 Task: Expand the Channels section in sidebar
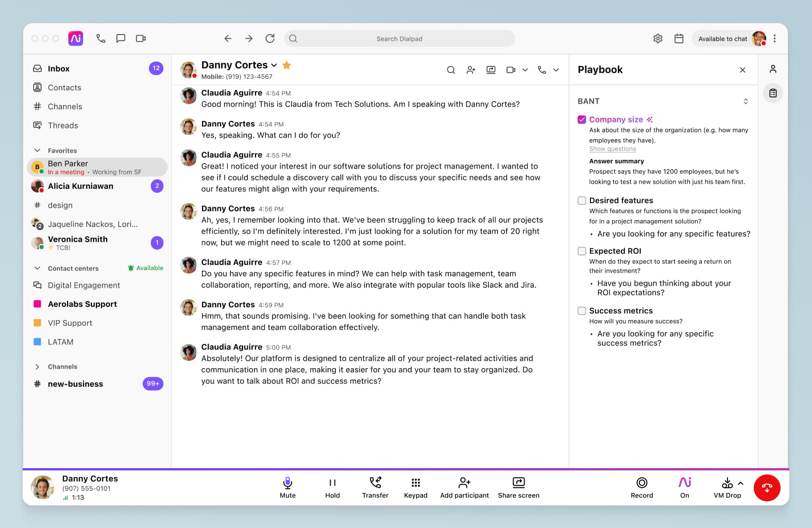[x=37, y=367]
